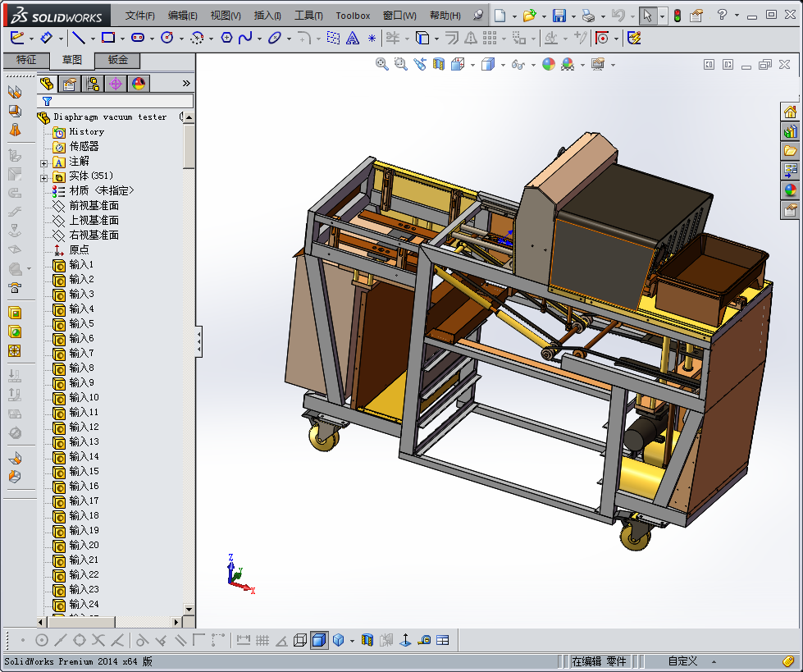Open the 插入 menu
This screenshot has height=672, width=803.
(x=267, y=16)
